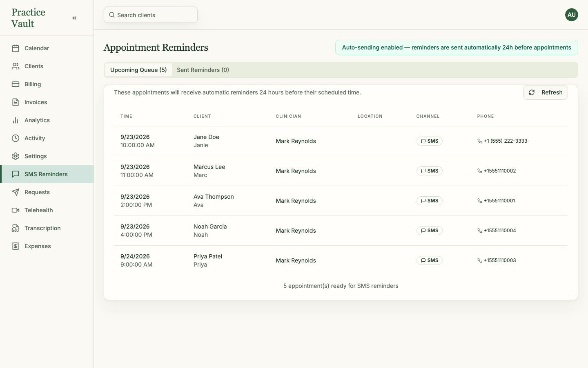The image size is (588, 368).
Task: Click the calendar icon in sidebar
Action: pyautogui.click(x=16, y=48)
